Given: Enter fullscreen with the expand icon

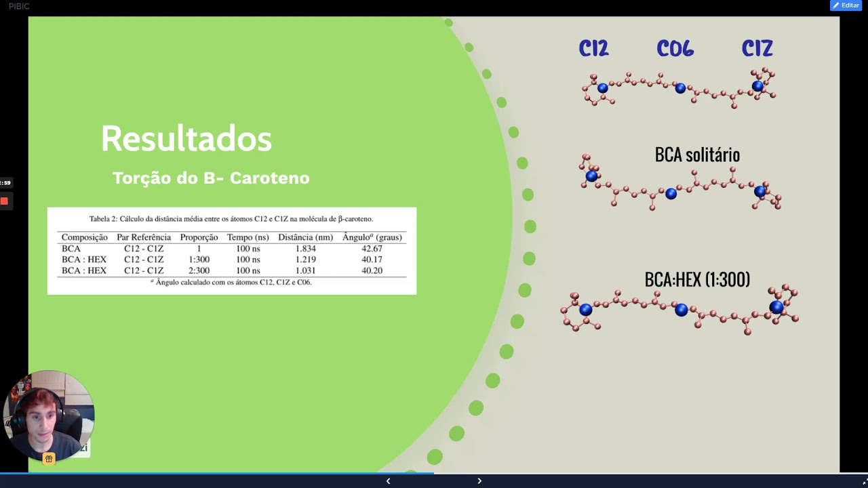Looking at the screenshot, I should click(864, 482).
